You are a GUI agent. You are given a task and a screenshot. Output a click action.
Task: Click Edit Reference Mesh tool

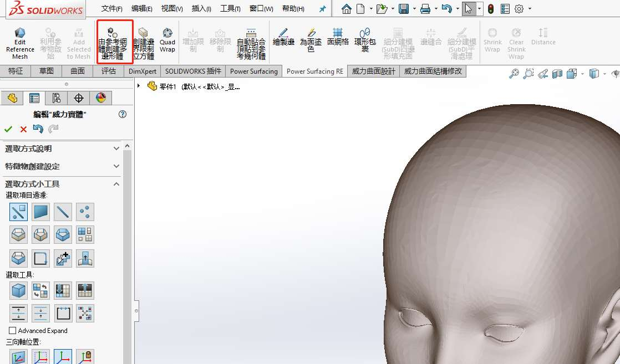click(x=20, y=43)
